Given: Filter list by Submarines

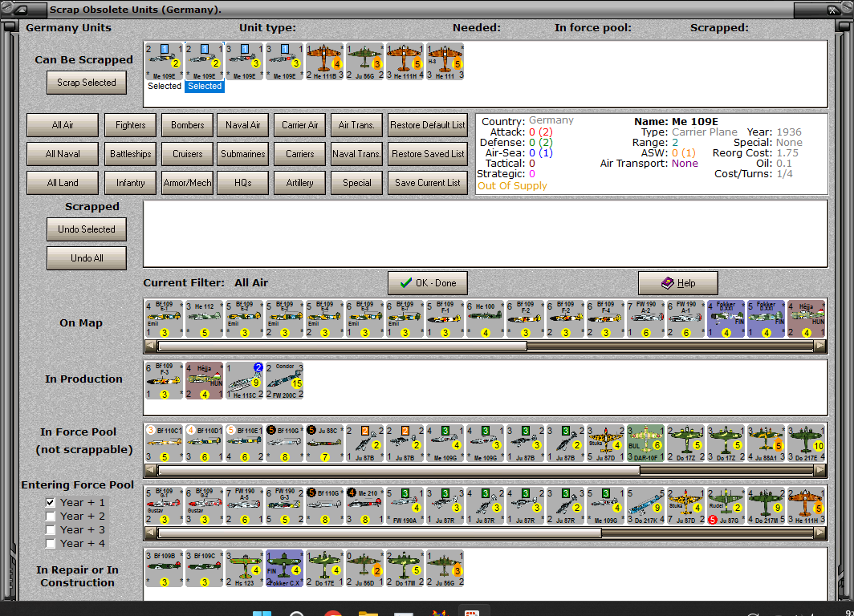Looking at the screenshot, I should coord(243,154).
